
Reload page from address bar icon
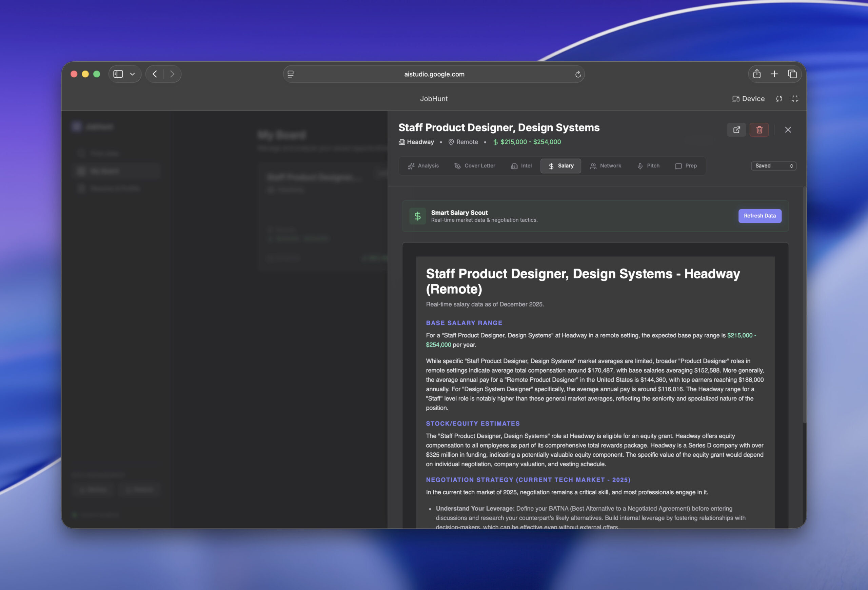coord(578,74)
